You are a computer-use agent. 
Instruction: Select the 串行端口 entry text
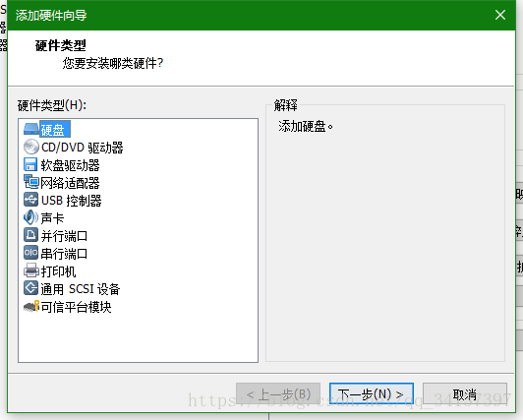click(64, 254)
